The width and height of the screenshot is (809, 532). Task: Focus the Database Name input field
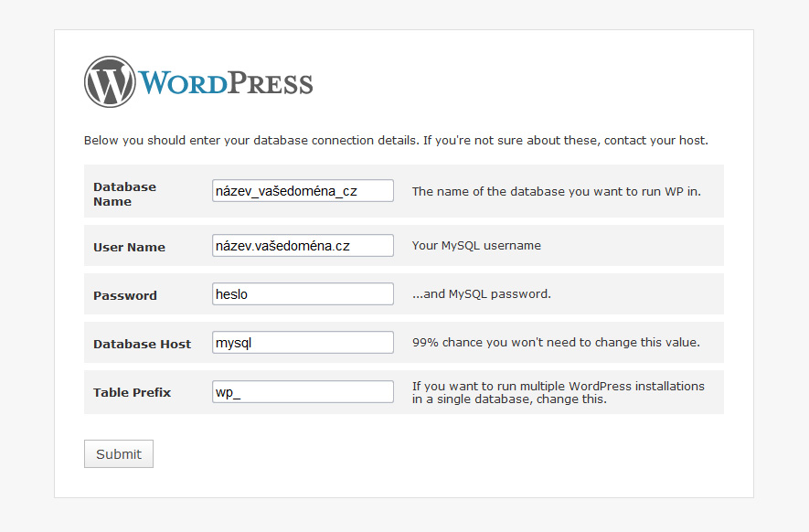click(303, 191)
